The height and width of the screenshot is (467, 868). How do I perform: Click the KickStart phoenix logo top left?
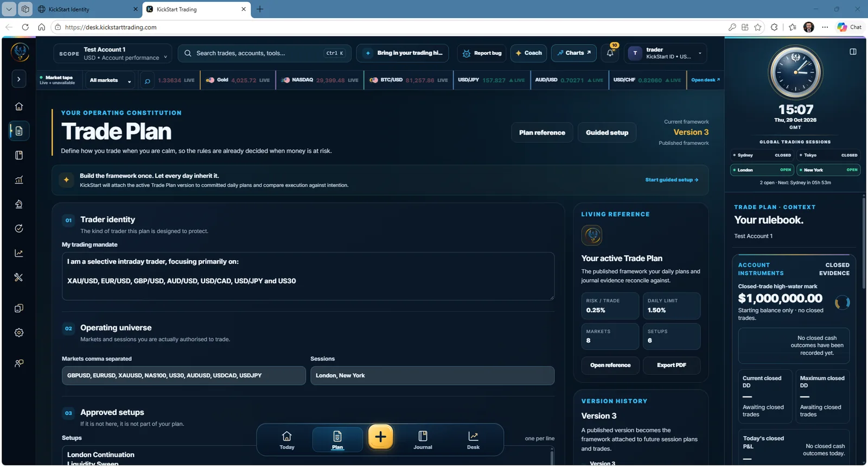[x=20, y=52]
